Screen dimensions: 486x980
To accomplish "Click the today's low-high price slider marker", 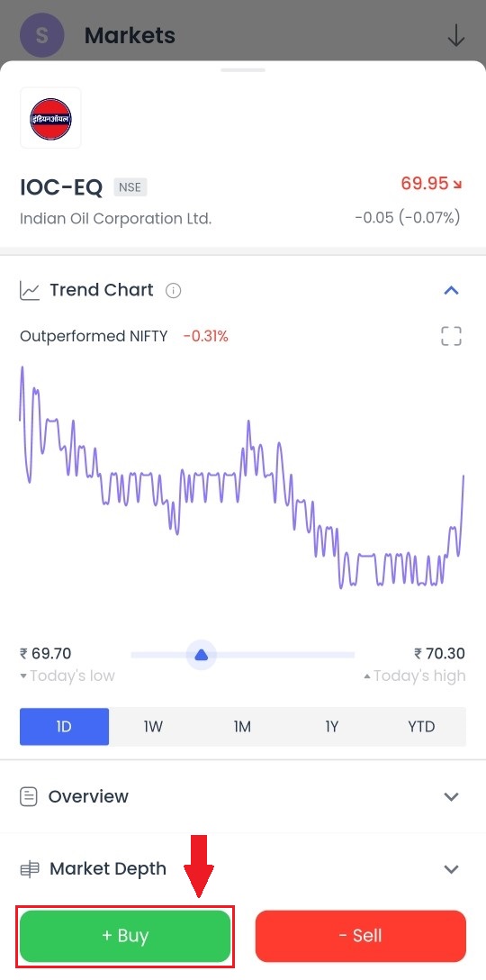I will pyautogui.click(x=201, y=655).
